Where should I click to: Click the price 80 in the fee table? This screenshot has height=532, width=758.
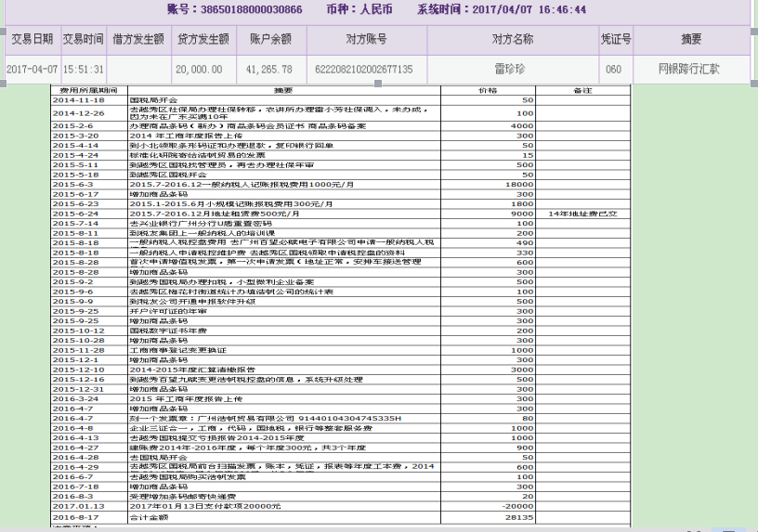pyautogui.click(x=528, y=419)
